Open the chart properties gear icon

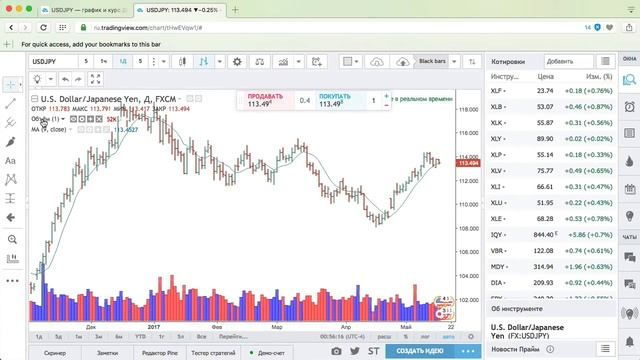pyautogui.click(x=237, y=62)
